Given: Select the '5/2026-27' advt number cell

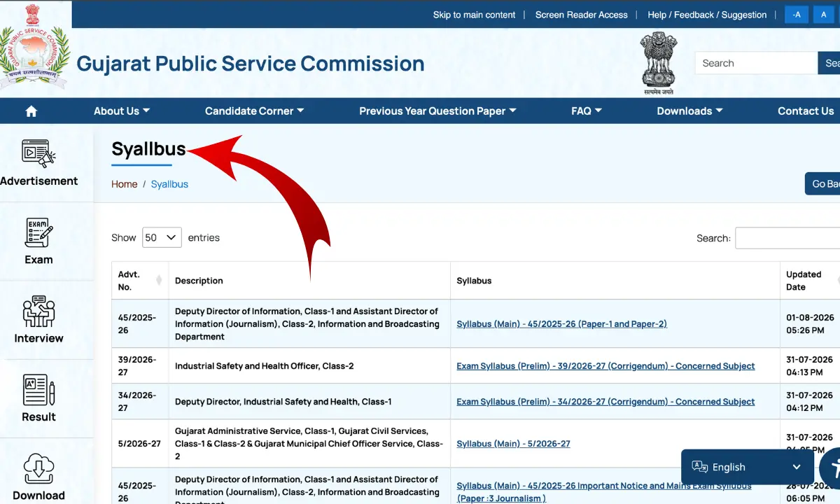Looking at the screenshot, I should coord(139,444).
